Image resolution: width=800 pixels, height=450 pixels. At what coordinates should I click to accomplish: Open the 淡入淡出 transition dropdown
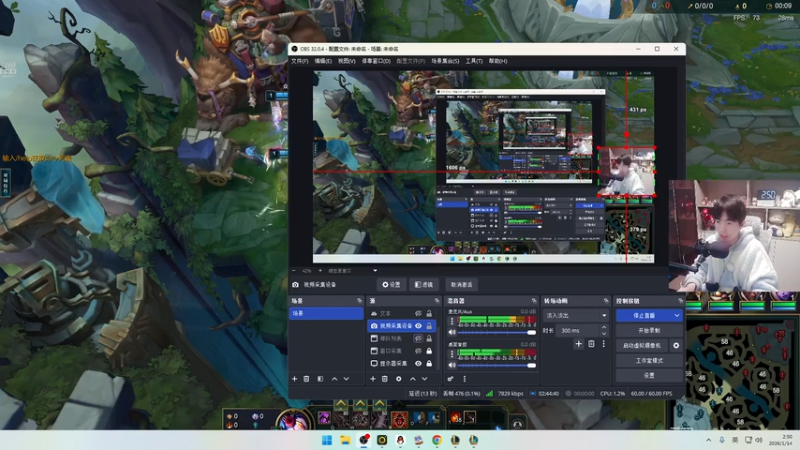(x=576, y=316)
